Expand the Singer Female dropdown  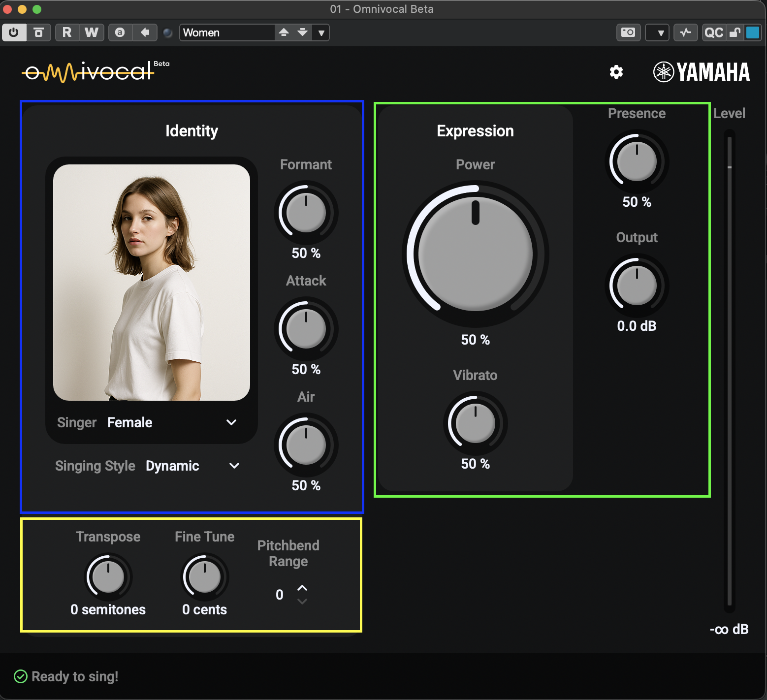(231, 422)
